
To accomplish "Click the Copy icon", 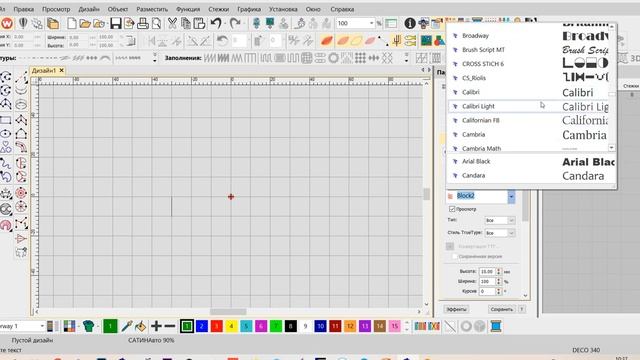I will click(x=186, y=24).
